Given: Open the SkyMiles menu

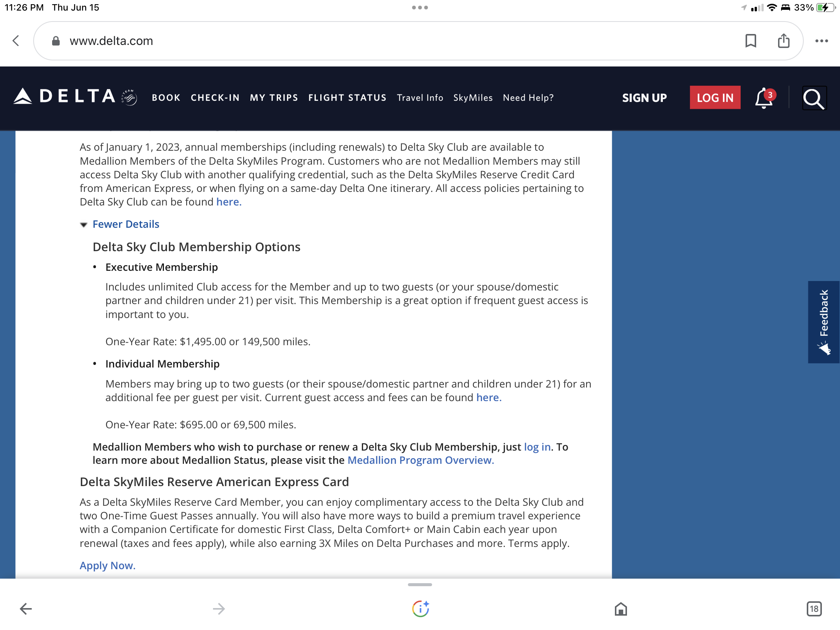Looking at the screenshot, I should click(x=473, y=97).
